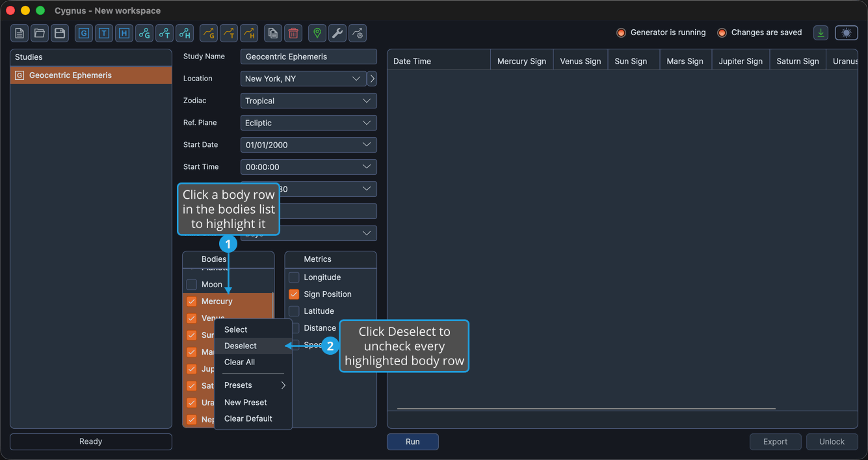This screenshot has width=868, height=460.
Task: Click the blue boxed H study icon
Action: point(124,33)
